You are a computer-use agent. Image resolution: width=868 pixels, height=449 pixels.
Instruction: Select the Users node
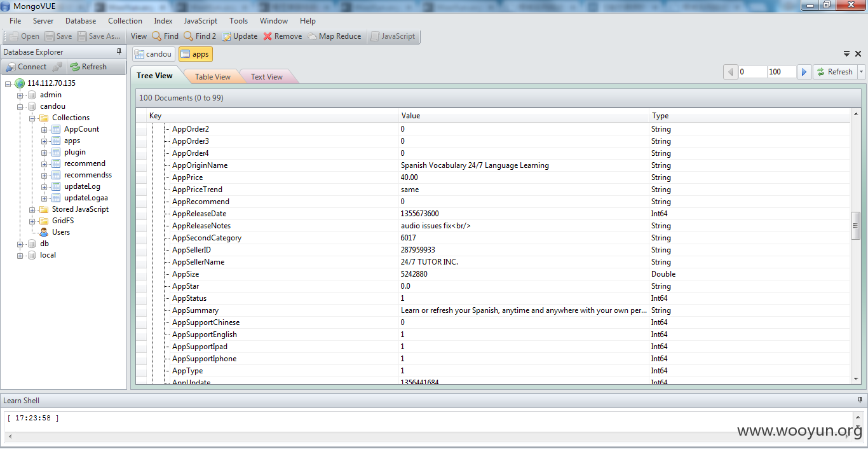[61, 232]
